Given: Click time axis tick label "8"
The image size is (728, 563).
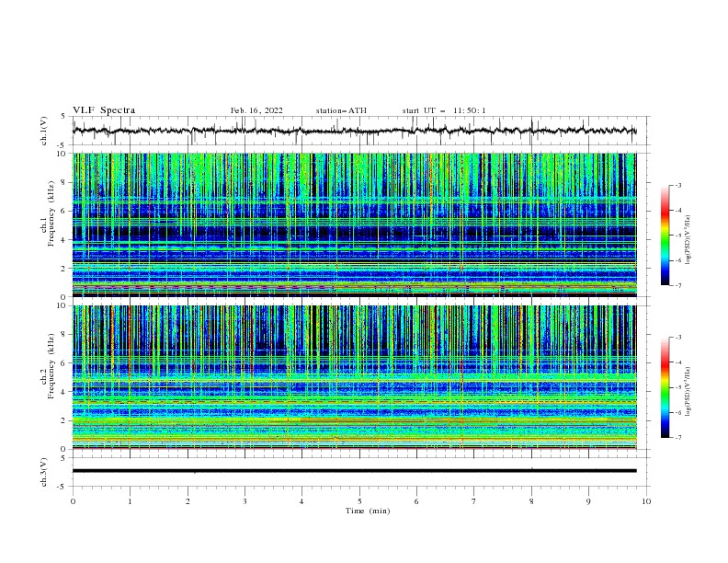Looking at the screenshot, I should coord(531,501).
